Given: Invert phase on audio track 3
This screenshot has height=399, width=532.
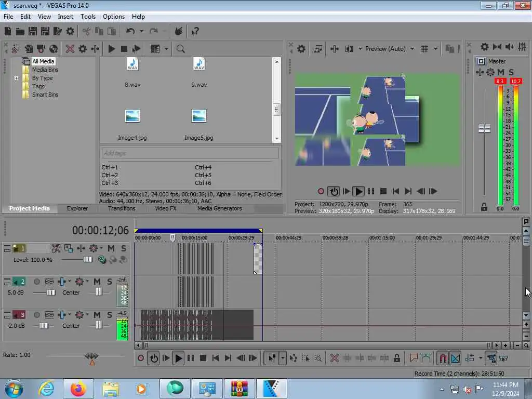Looking at the screenshot, I should click(x=49, y=315).
